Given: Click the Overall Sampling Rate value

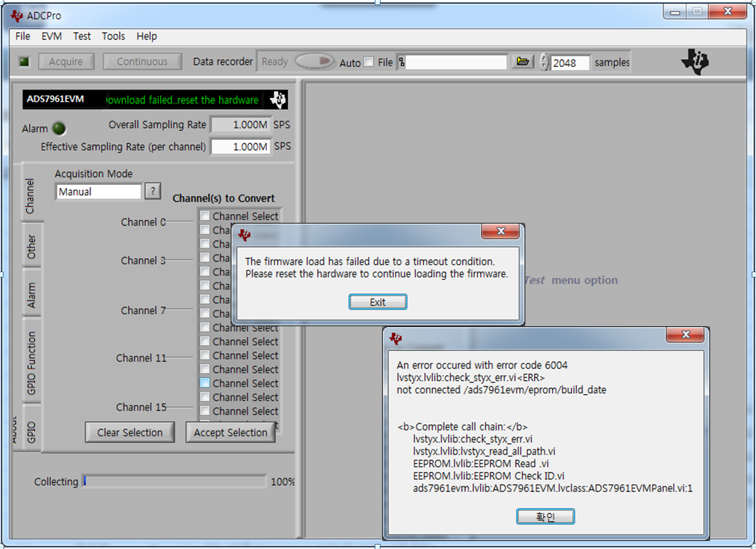Looking at the screenshot, I should (241, 125).
